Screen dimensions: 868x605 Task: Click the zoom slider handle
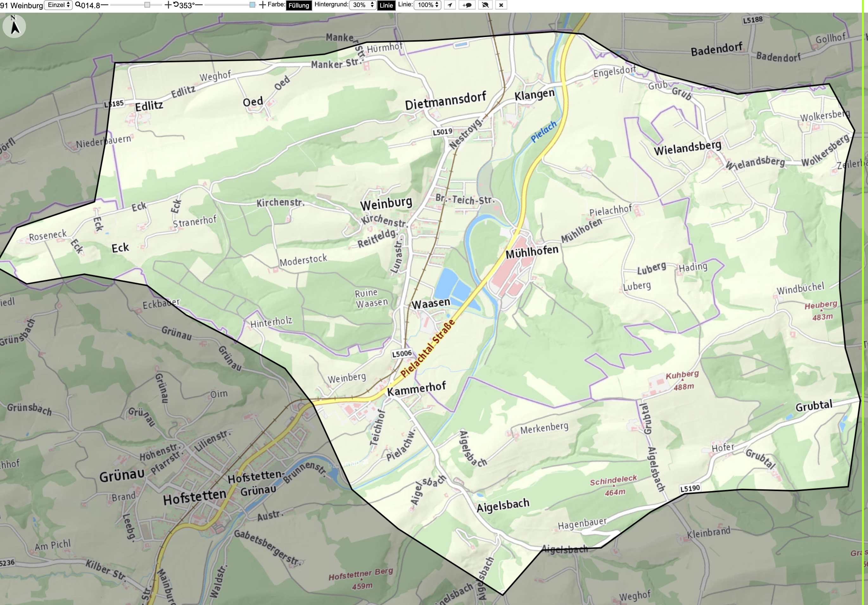148,5
